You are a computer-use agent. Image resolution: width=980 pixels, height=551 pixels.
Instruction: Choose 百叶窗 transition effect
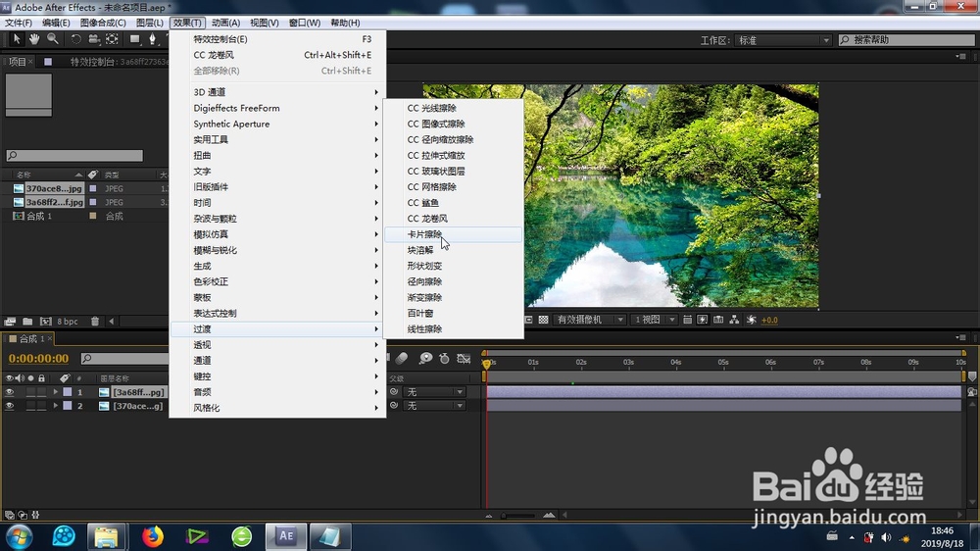tap(453, 314)
